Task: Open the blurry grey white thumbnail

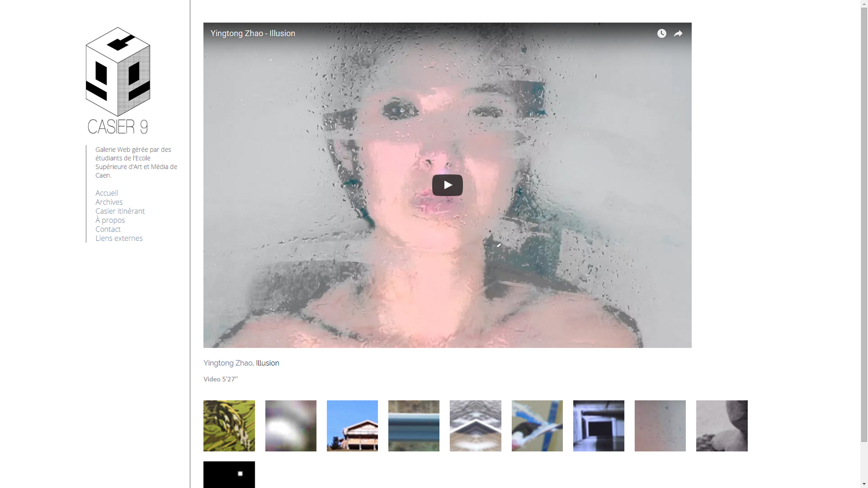Action: point(291,426)
